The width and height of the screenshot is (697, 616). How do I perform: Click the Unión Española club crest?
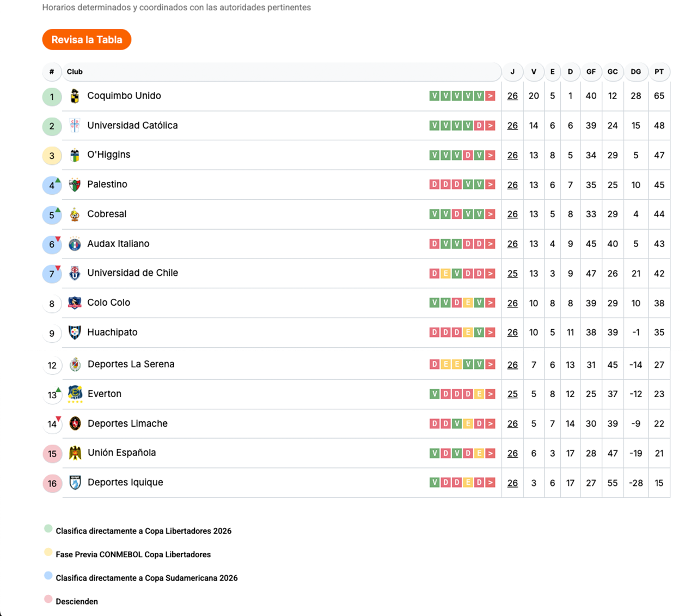75,453
